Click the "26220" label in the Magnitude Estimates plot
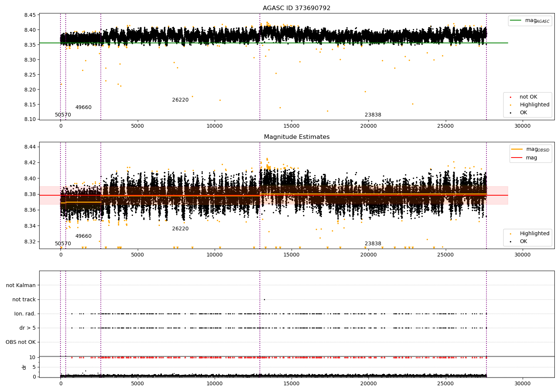 click(x=180, y=229)
